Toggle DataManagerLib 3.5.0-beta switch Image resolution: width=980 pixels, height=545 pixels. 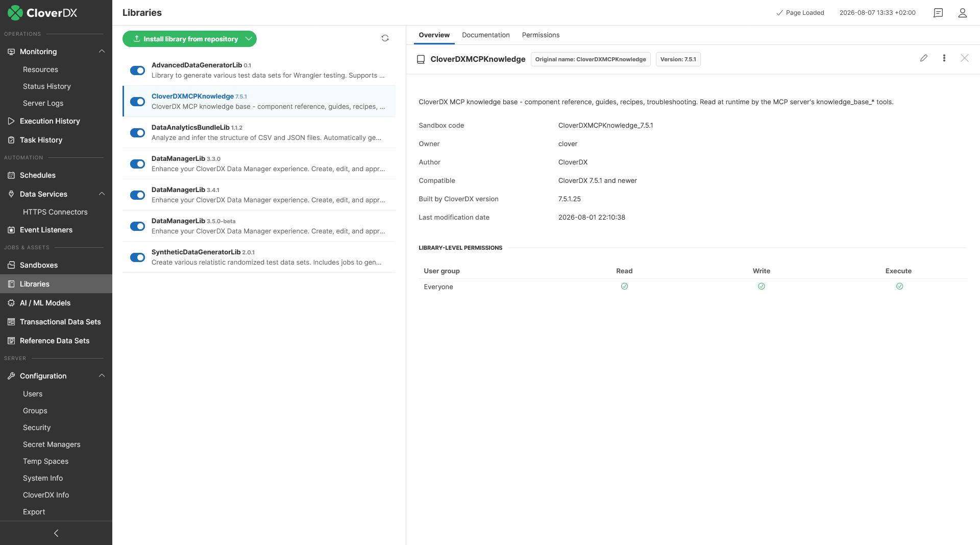138,226
